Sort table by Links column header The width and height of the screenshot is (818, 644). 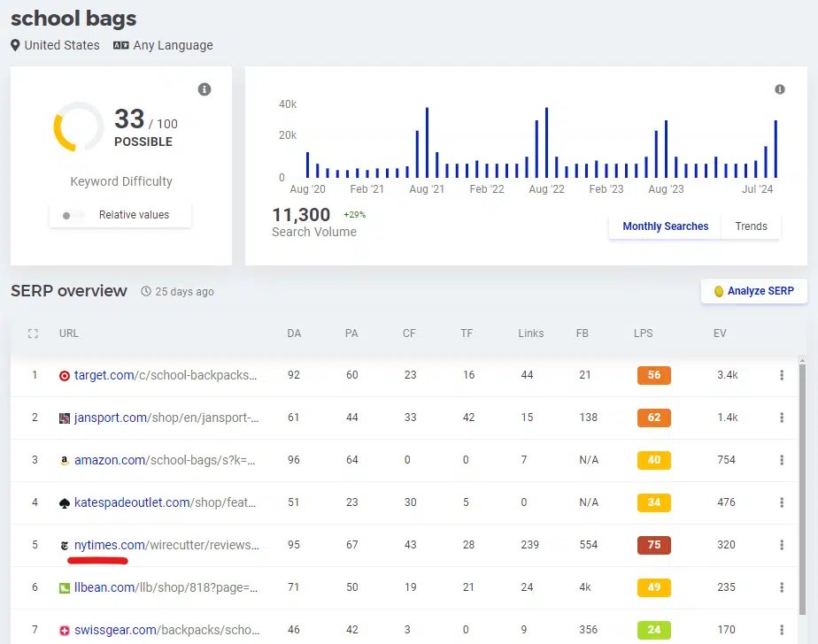pos(530,333)
